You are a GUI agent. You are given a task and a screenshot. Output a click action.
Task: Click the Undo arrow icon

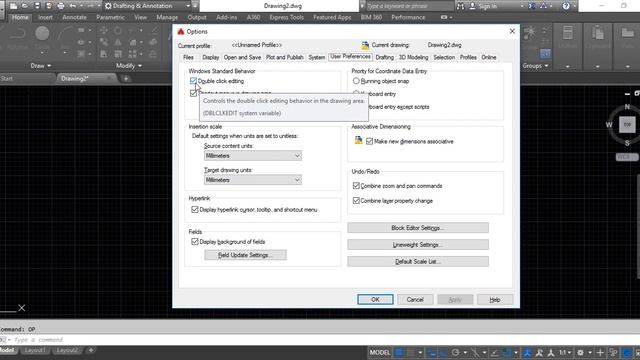[73, 6]
